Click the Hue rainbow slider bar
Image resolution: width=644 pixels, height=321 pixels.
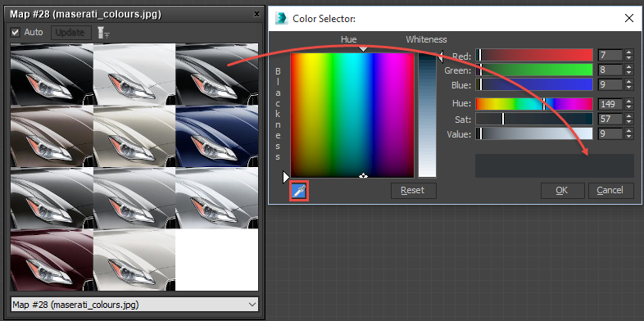534,104
